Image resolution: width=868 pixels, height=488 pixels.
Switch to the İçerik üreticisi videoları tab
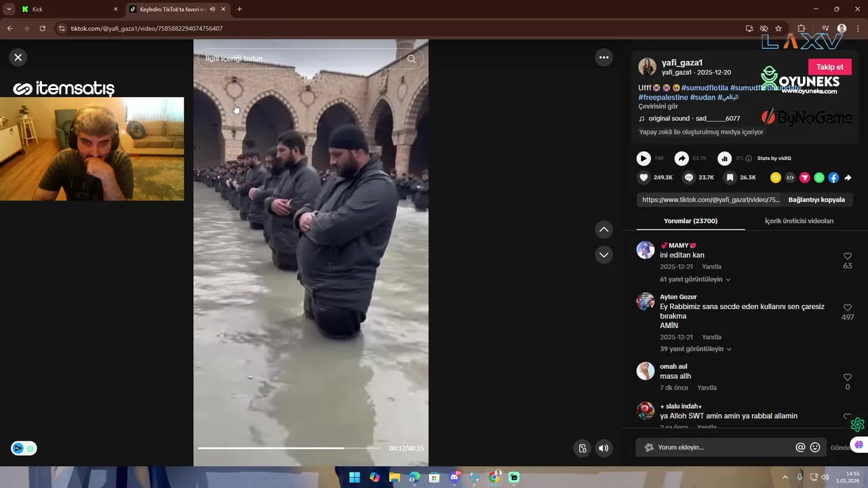(799, 221)
